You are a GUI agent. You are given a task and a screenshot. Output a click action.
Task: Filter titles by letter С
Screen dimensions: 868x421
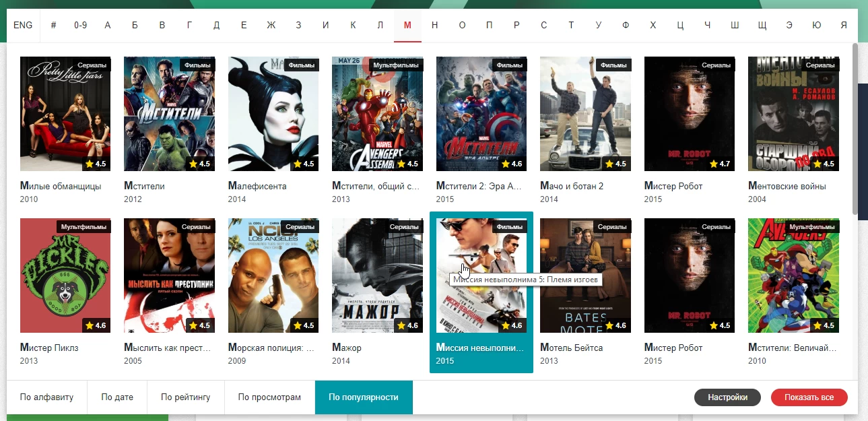544,26
